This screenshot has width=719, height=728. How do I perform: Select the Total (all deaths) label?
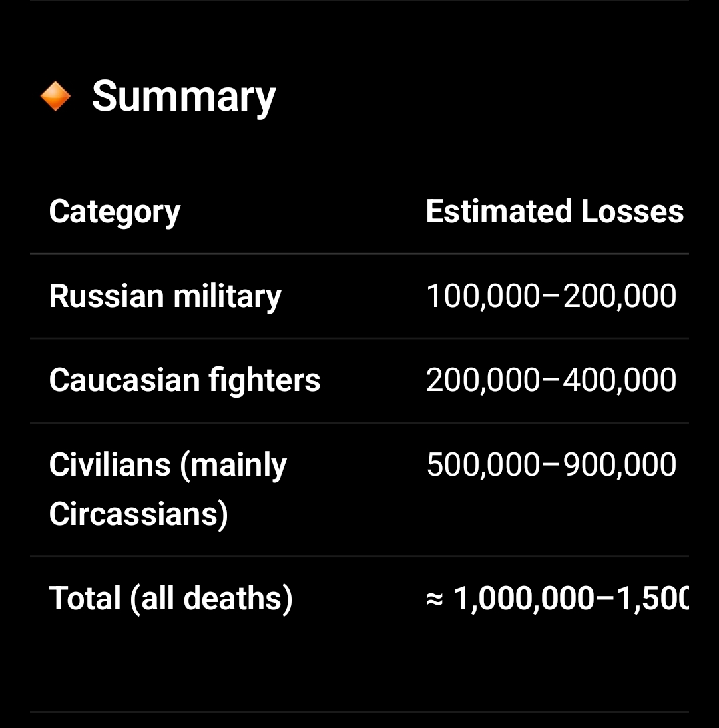coord(171,599)
